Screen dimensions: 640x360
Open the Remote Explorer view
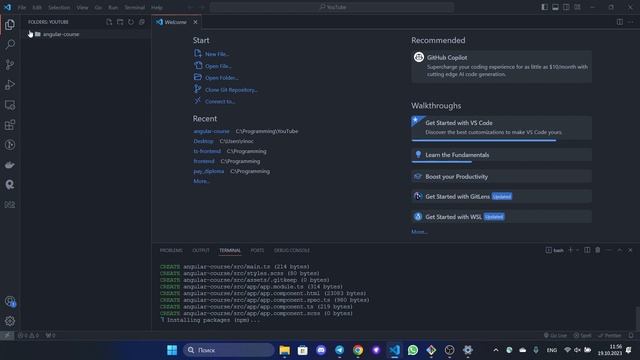(10, 105)
